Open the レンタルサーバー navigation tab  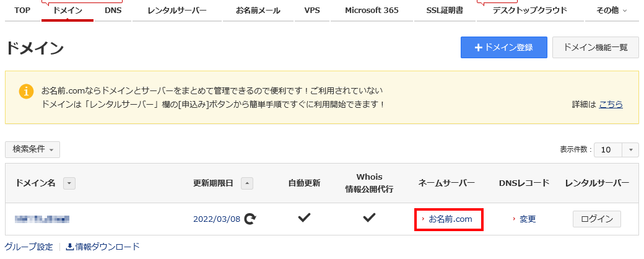[177, 11]
